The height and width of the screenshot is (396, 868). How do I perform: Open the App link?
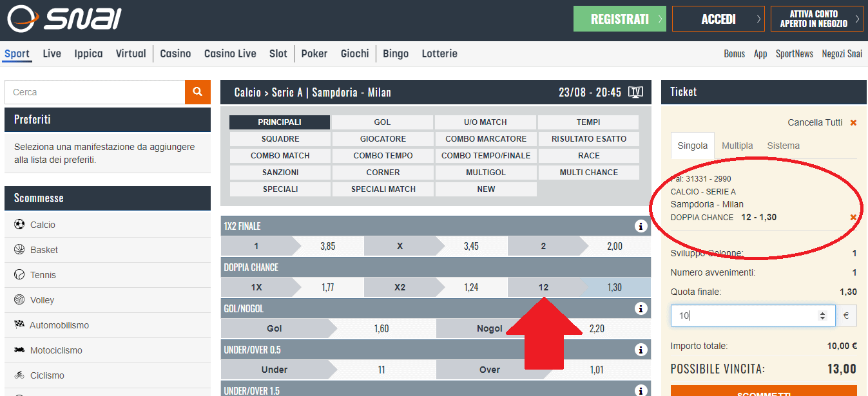[760, 54]
